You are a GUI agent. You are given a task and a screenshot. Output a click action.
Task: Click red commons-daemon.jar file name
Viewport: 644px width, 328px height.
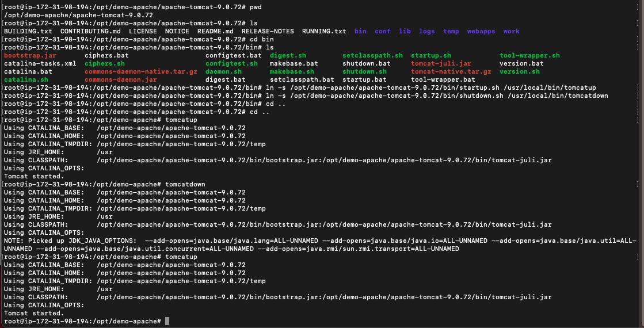point(121,79)
